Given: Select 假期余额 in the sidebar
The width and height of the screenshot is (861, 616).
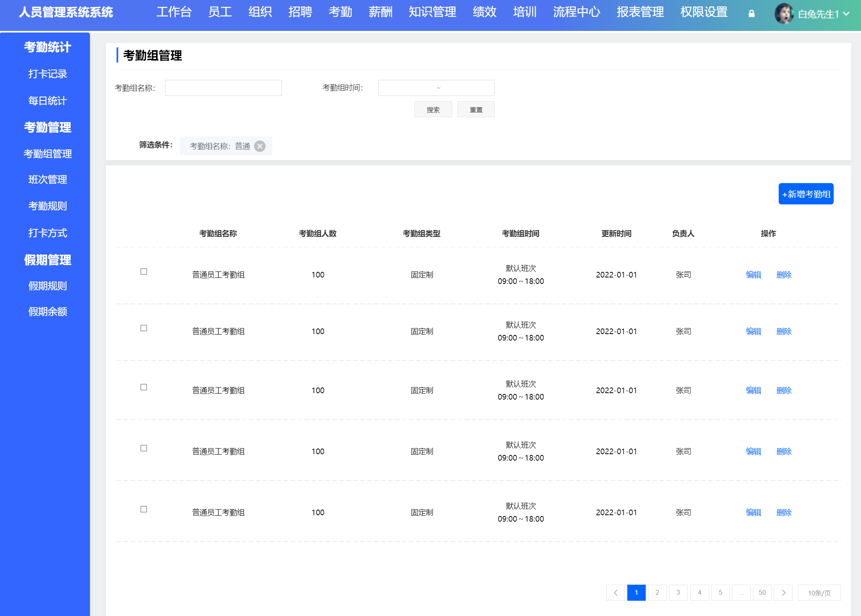Looking at the screenshot, I should [x=47, y=311].
